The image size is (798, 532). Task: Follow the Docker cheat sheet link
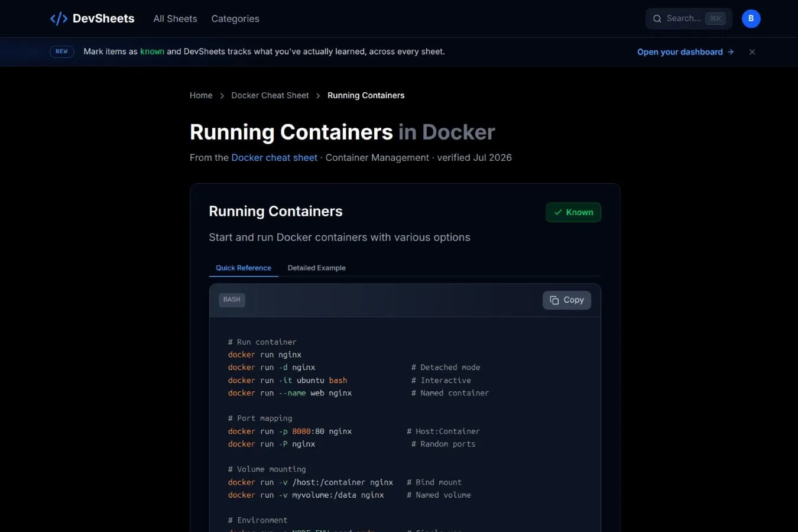(274, 158)
